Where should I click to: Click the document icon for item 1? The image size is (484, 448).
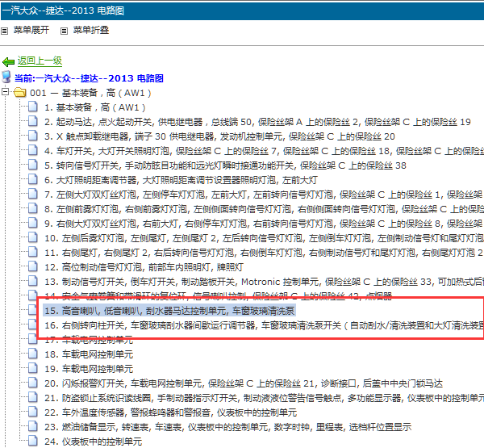[33, 107]
